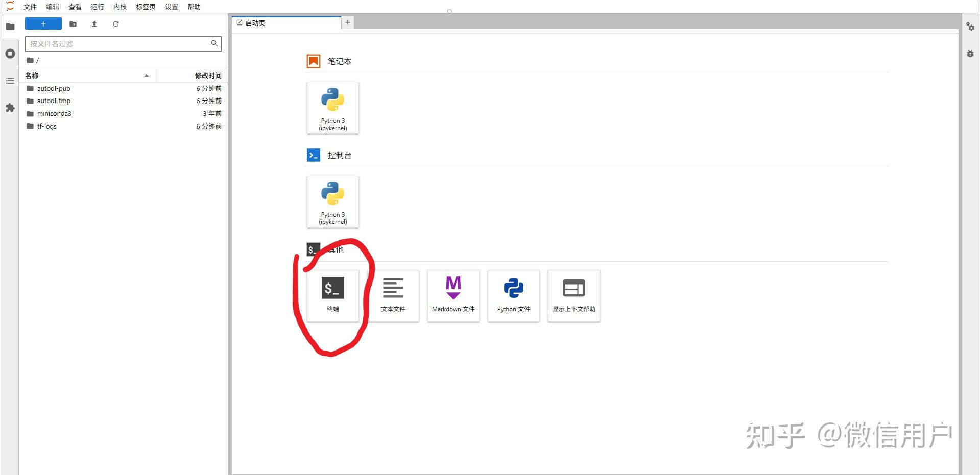Create a new Markdown 文件
Viewport: 980px width, 475px height.
coord(453,296)
